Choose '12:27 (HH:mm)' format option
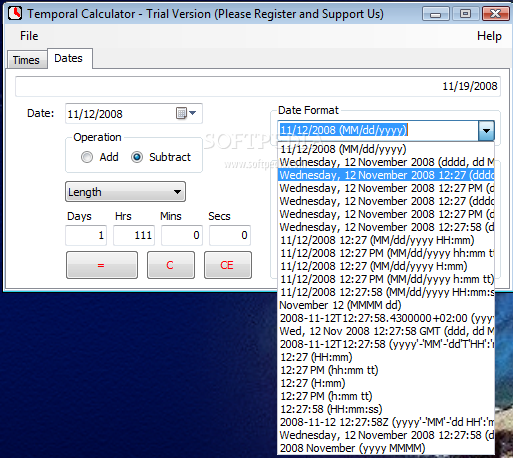 386,357
